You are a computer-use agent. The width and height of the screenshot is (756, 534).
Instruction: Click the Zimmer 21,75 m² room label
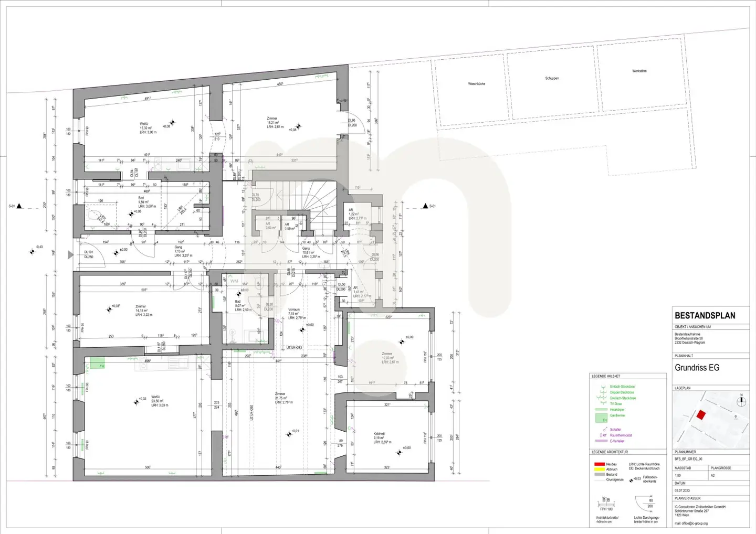click(283, 398)
